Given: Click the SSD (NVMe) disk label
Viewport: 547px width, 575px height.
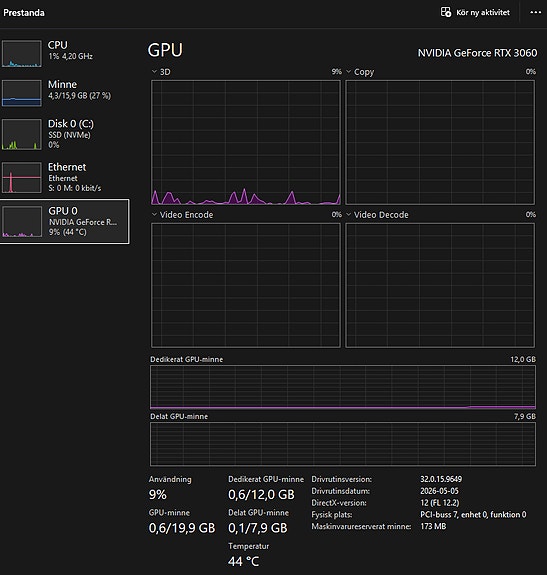Looking at the screenshot, I should pyautogui.click(x=69, y=135).
